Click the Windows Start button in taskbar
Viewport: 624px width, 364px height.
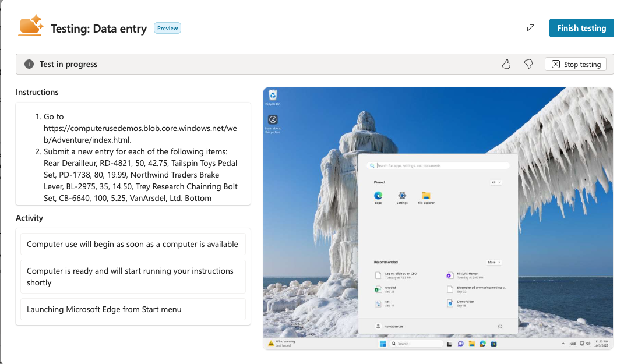click(383, 344)
